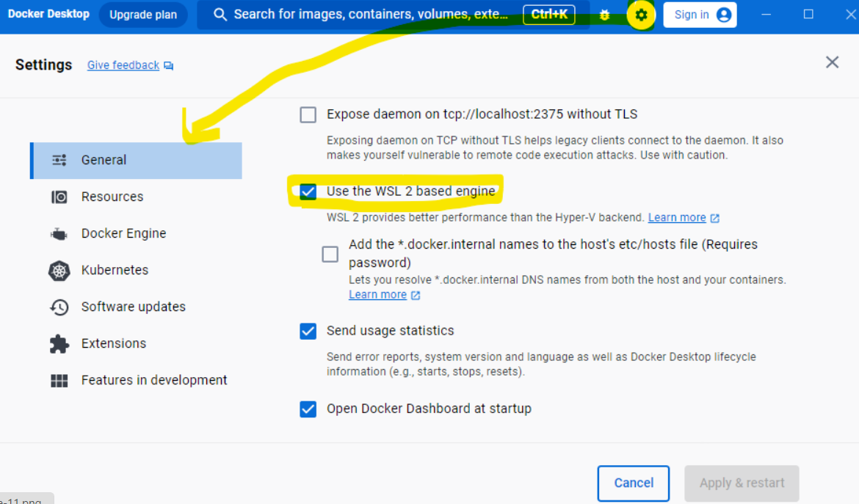Switch to Docker Engine settings
Screen dimensions: 859x504
coord(136,234)
